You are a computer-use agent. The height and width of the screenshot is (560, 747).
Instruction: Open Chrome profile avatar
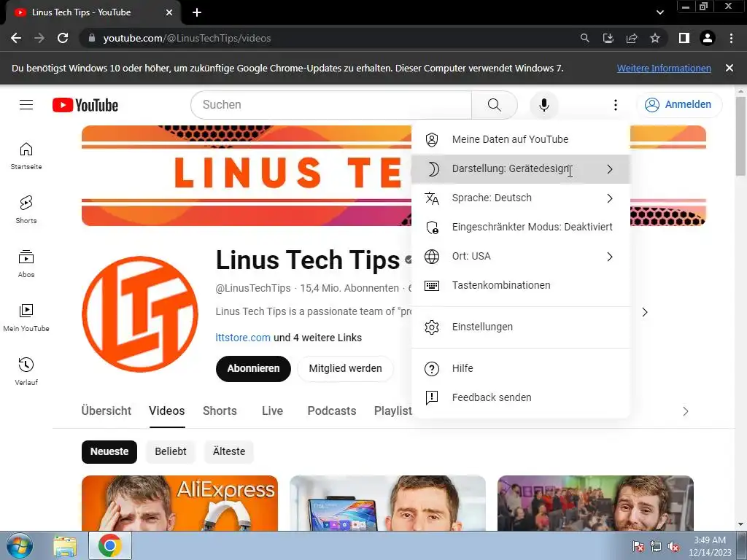click(708, 38)
